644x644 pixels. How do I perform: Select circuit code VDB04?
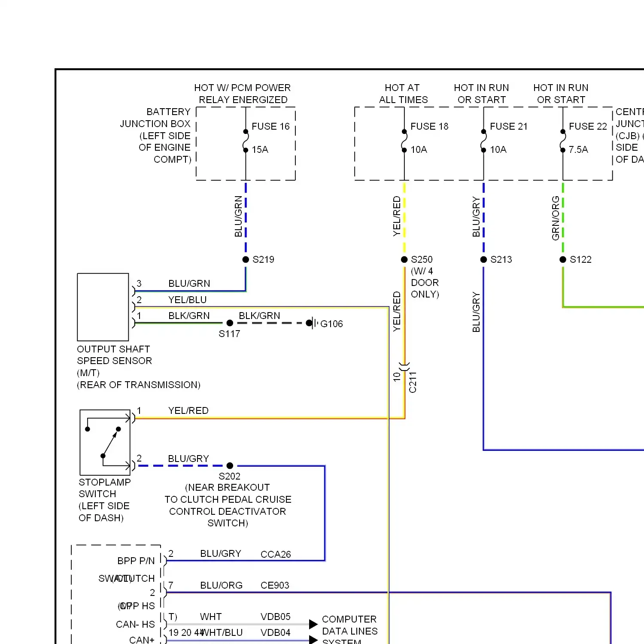(x=275, y=632)
